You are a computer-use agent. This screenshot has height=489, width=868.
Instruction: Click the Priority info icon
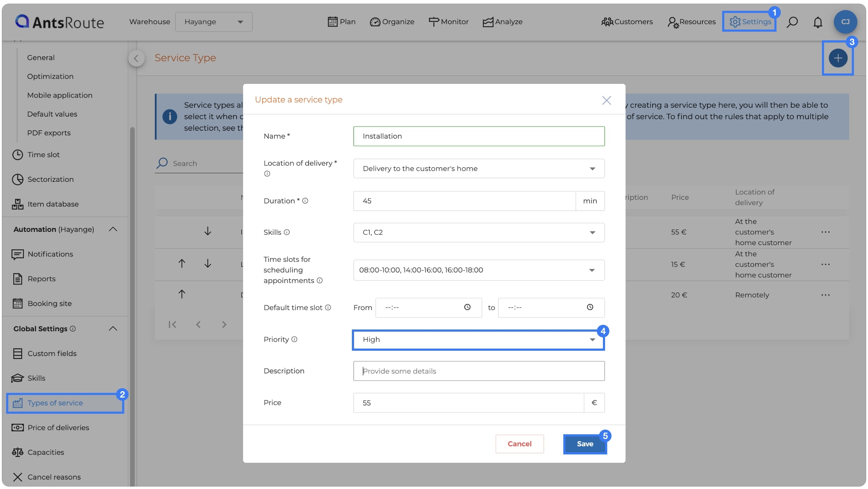click(294, 339)
